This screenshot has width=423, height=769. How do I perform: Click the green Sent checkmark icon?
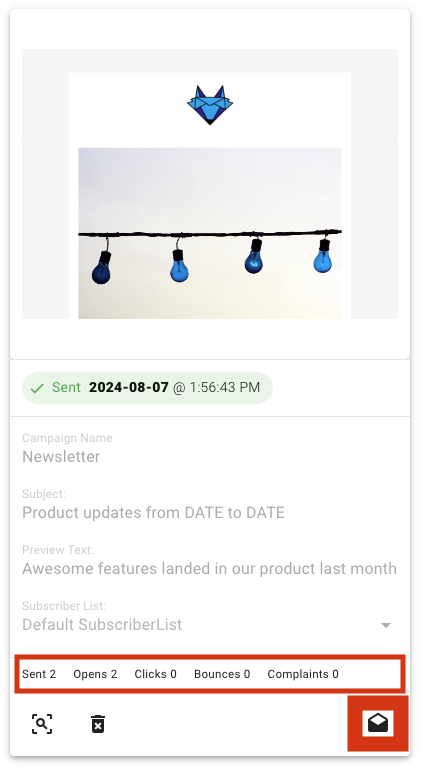click(x=37, y=388)
